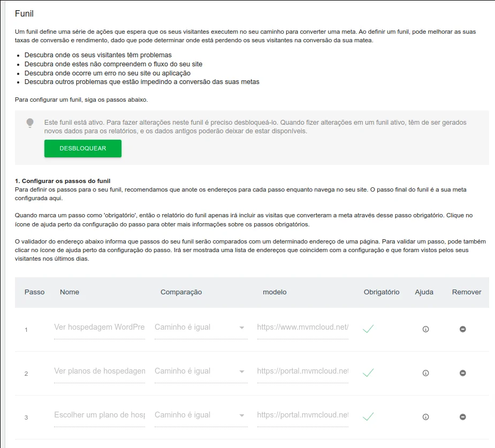Click step 2 portal.mvmcloud.net URL field
The image size is (495, 448).
tap(303, 371)
